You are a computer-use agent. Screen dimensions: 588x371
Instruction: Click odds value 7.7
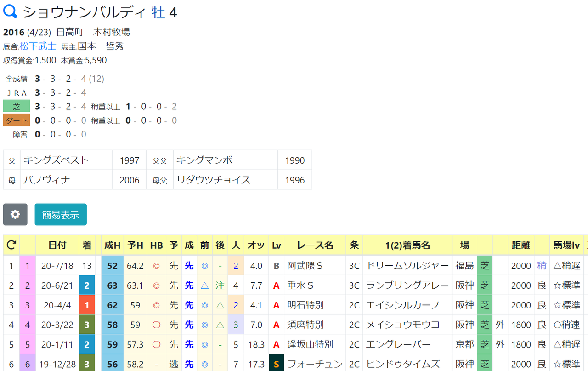pyautogui.click(x=256, y=285)
